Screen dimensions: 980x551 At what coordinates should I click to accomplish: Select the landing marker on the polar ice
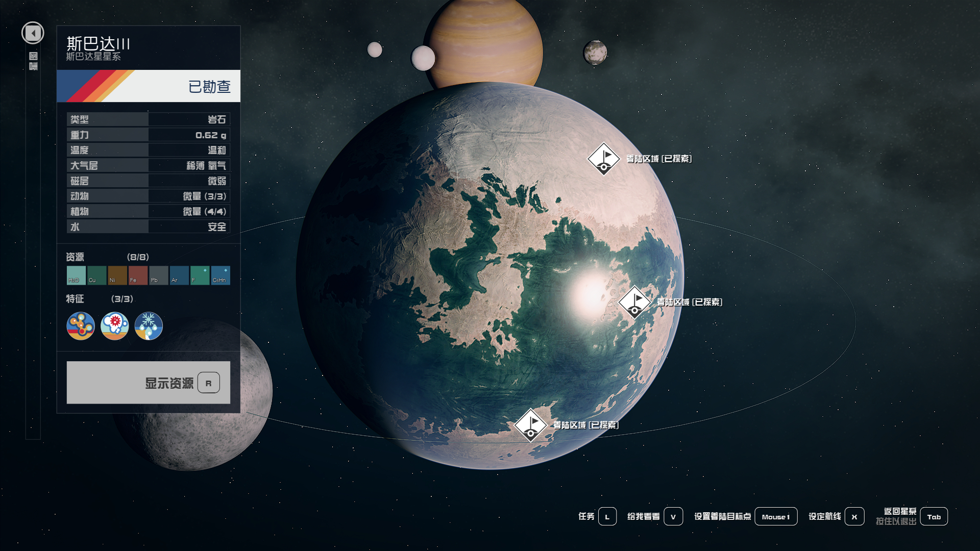604,159
